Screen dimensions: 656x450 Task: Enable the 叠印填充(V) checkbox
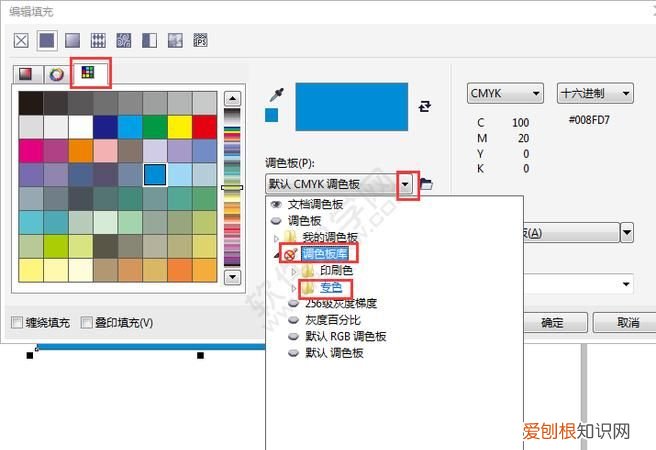pyautogui.click(x=86, y=322)
